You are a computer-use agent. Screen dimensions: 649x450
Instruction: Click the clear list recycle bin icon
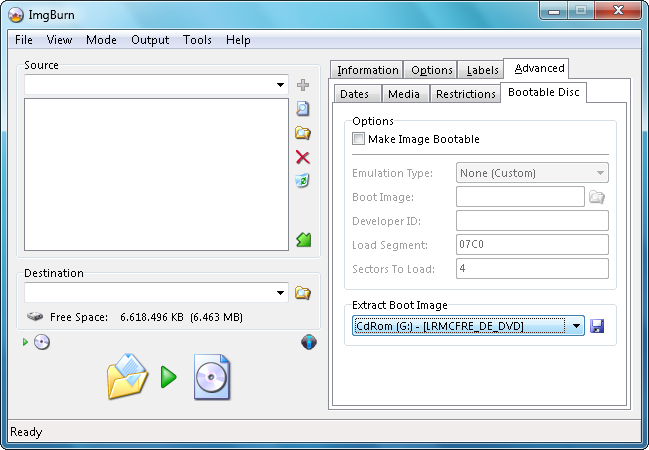303,180
